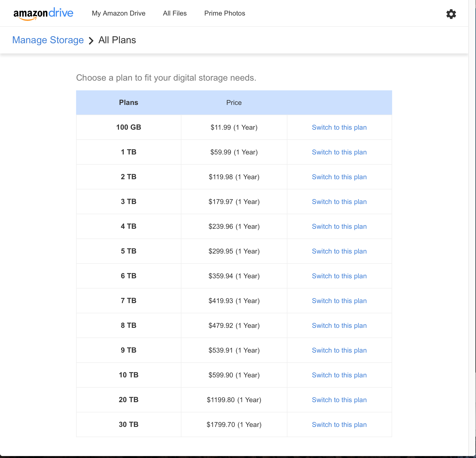
Task: Switch to the 1 TB plan
Action: (339, 152)
